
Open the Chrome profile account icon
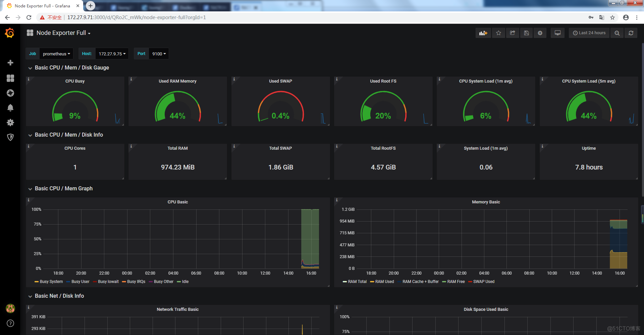(x=626, y=17)
